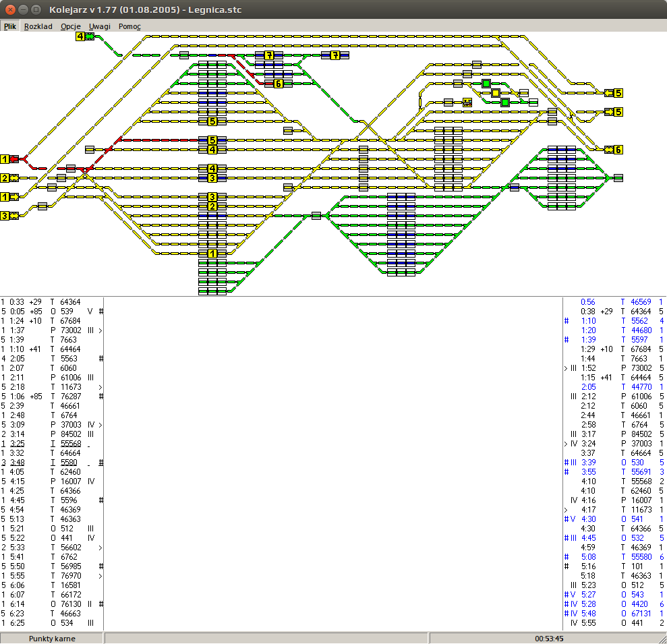667x644 pixels.
Task: Maximize the Kolejarz window
Action: [36, 9]
